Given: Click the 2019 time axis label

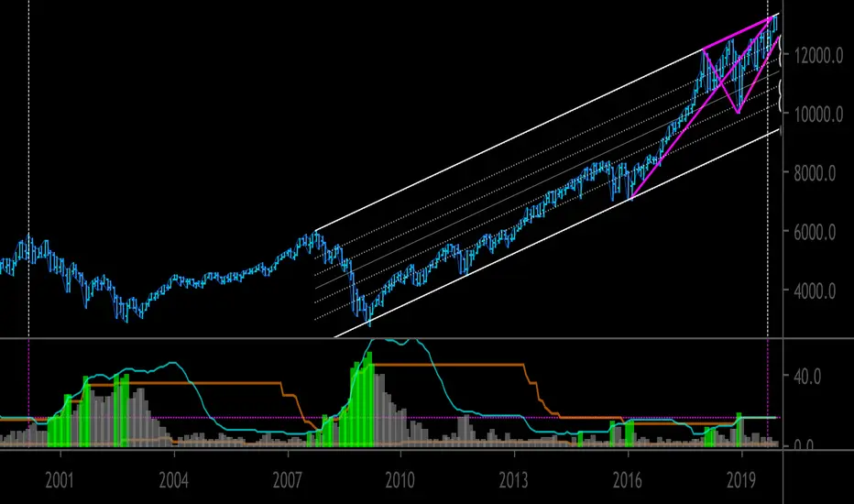Looking at the screenshot, I should 741,480.
